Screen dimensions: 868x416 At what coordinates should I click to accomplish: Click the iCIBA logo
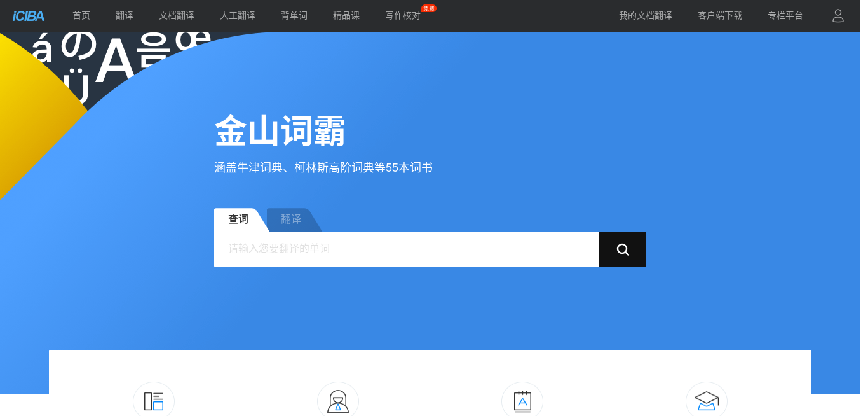(x=28, y=16)
